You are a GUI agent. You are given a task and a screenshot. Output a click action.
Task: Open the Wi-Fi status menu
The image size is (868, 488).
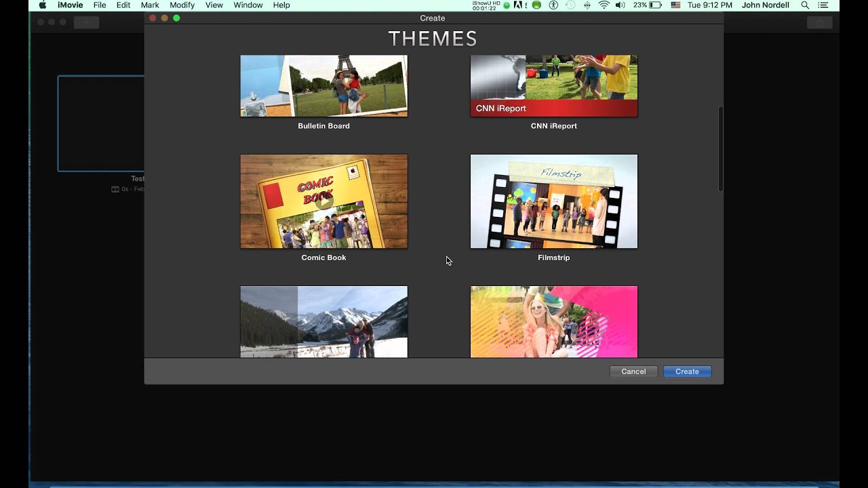click(x=604, y=5)
